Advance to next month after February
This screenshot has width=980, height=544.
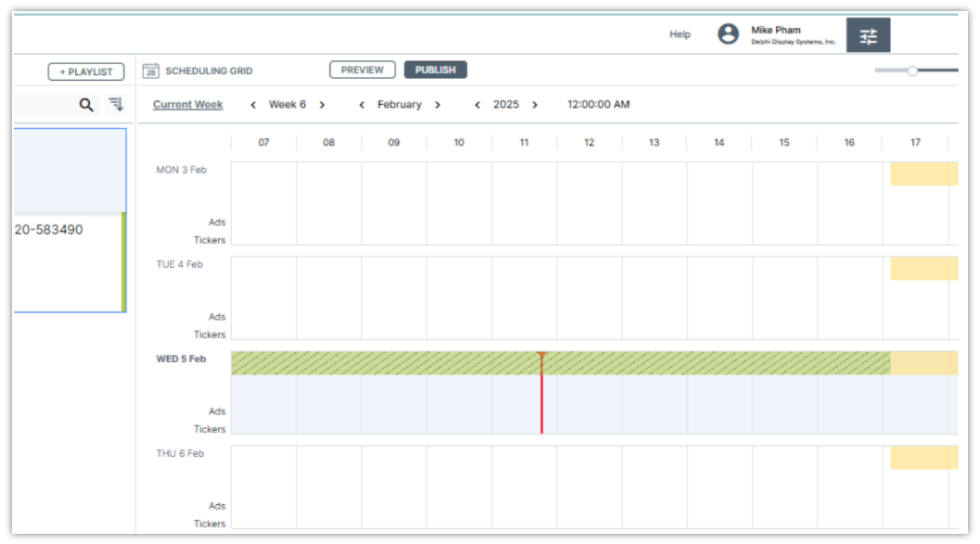[438, 105]
